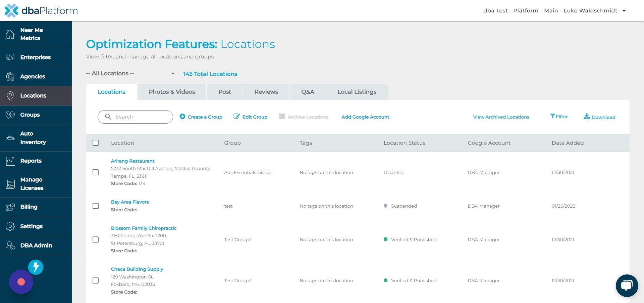644x303 pixels.
Task: Click Add Google Account
Action: (x=365, y=117)
